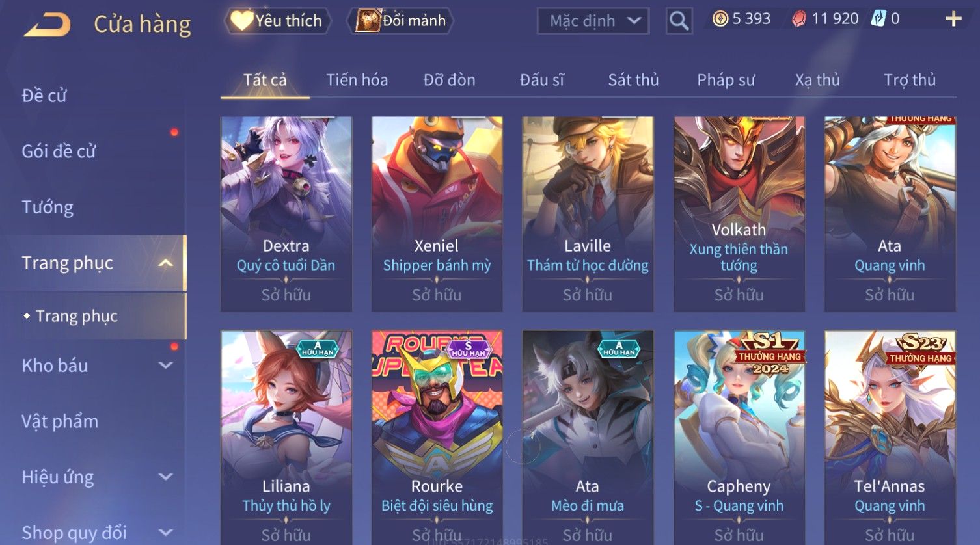Open Dextra Quý cô tuổi Dần skin

286,214
